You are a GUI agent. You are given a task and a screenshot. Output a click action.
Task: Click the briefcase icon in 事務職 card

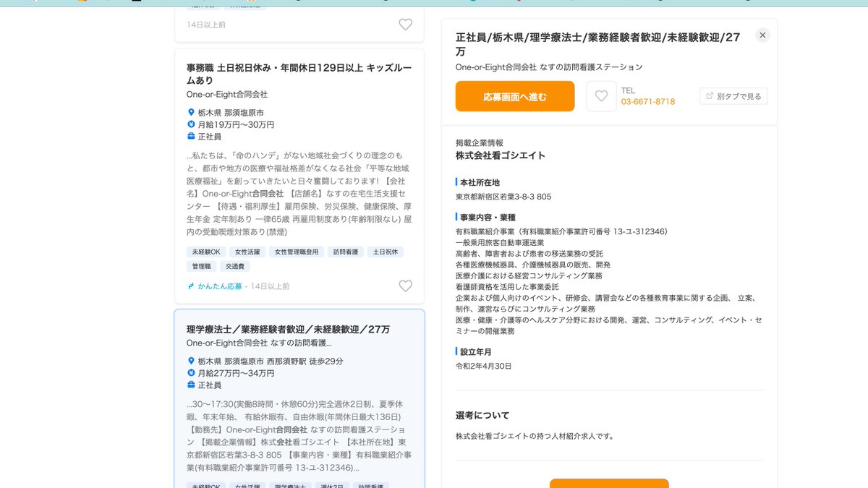tap(192, 136)
